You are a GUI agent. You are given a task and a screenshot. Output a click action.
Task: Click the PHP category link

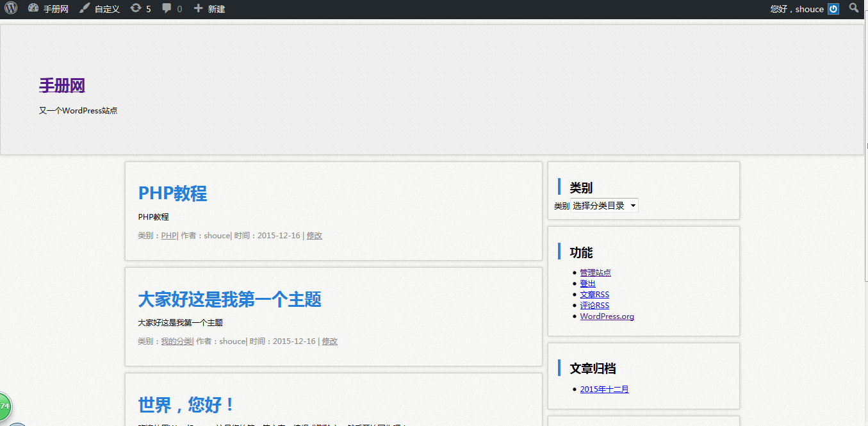pyautogui.click(x=168, y=236)
